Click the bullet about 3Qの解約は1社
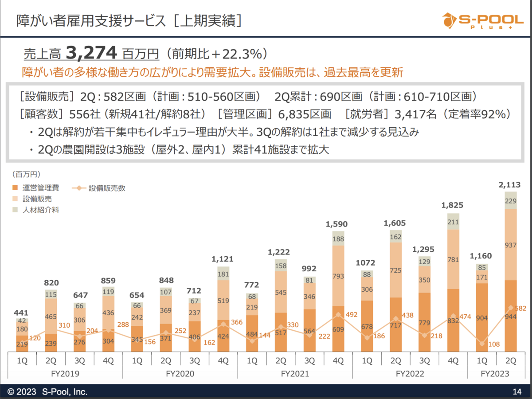 [225, 132]
